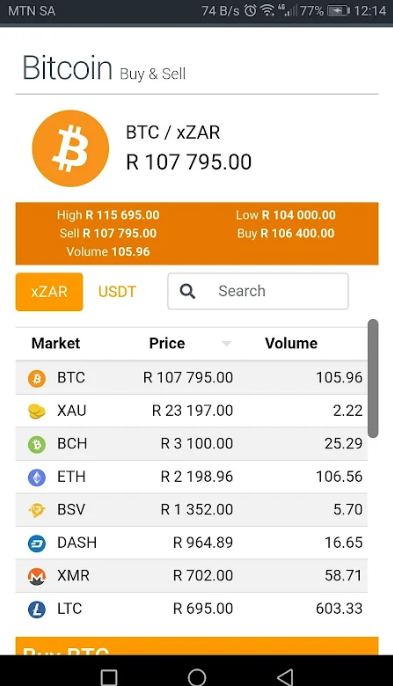Tap the blue DASH icon
The image size is (393, 686).
pyautogui.click(x=37, y=543)
